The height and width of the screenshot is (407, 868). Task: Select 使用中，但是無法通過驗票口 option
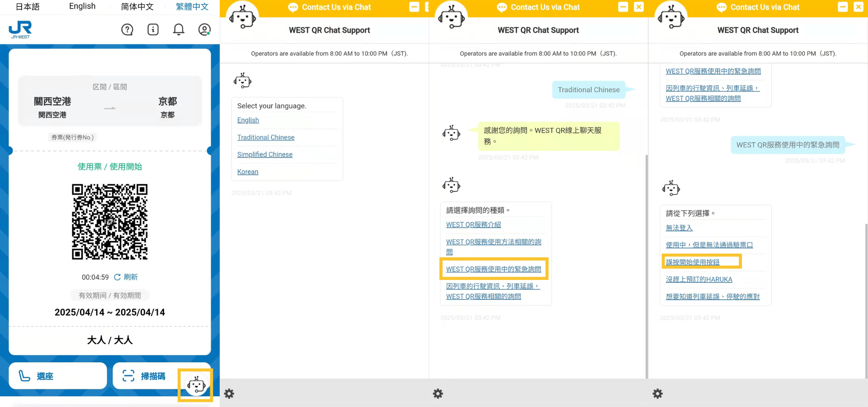tap(709, 245)
